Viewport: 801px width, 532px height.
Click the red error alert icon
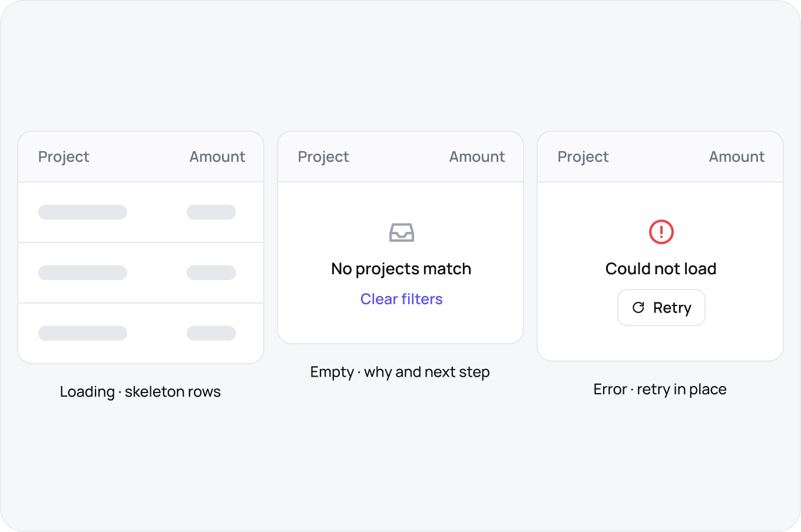click(x=661, y=232)
